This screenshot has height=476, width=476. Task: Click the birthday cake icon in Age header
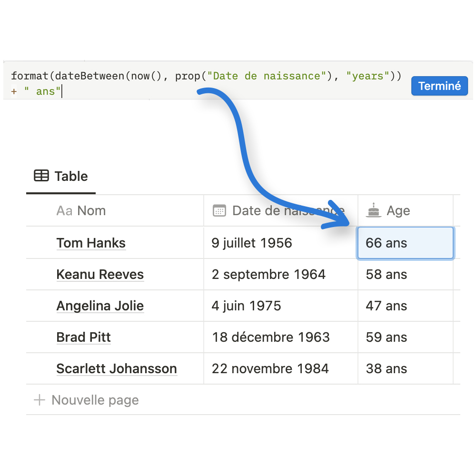pyautogui.click(x=374, y=210)
